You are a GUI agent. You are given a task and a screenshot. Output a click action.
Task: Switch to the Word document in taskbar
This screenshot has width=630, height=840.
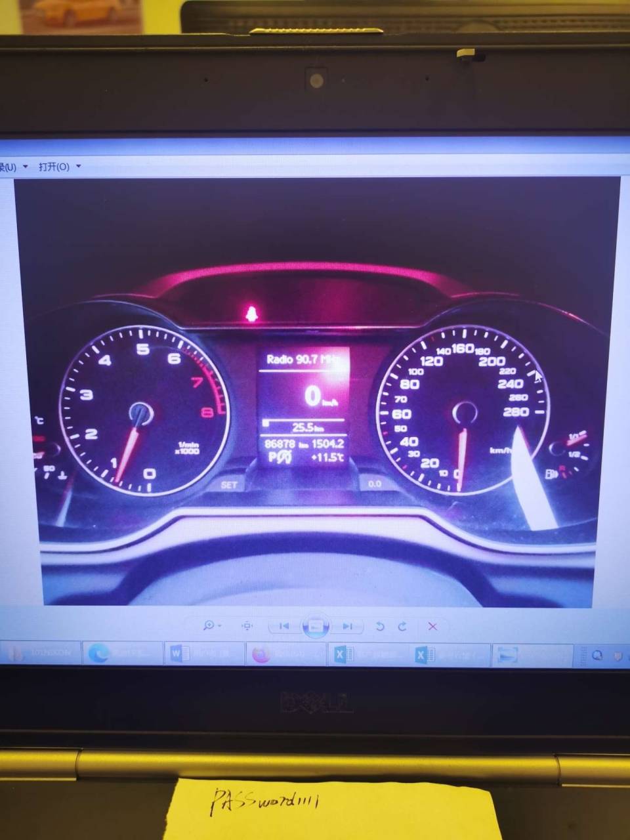[x=204, y=654]
